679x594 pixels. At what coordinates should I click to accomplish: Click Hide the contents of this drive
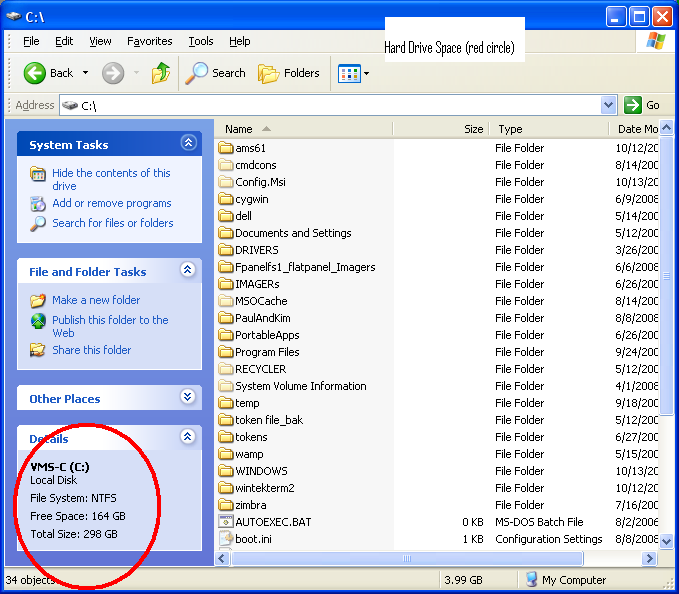click(x=111, y=179)
